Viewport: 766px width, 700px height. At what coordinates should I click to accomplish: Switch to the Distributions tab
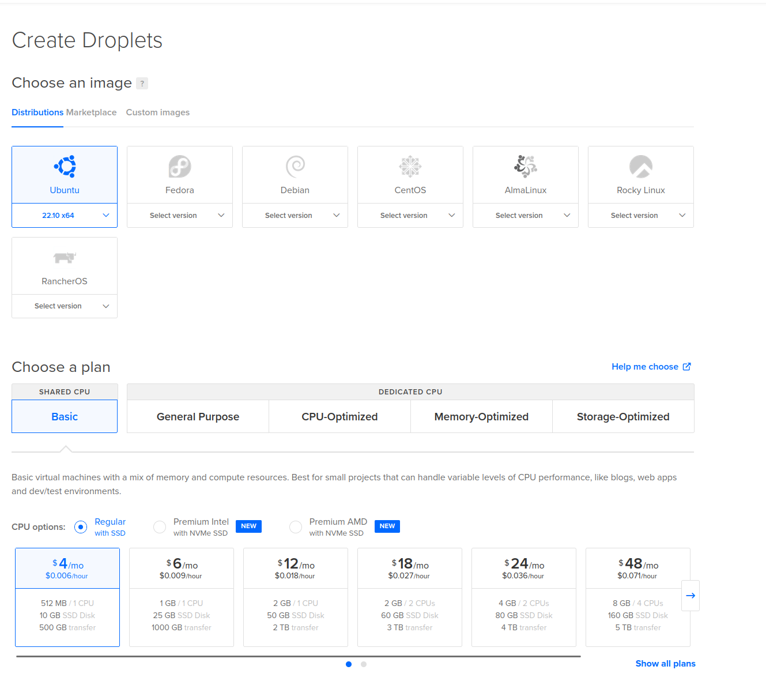[37, 112]
